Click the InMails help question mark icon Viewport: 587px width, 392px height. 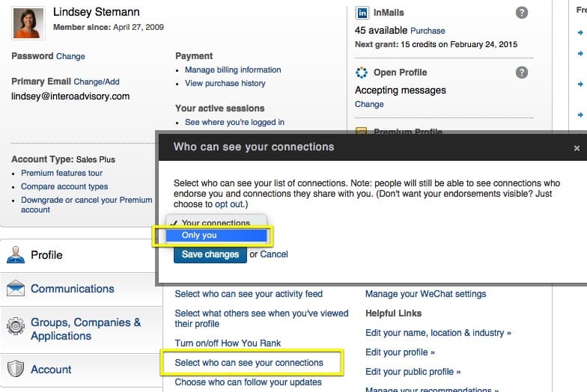pyautogui.click(x=521, y=13)
